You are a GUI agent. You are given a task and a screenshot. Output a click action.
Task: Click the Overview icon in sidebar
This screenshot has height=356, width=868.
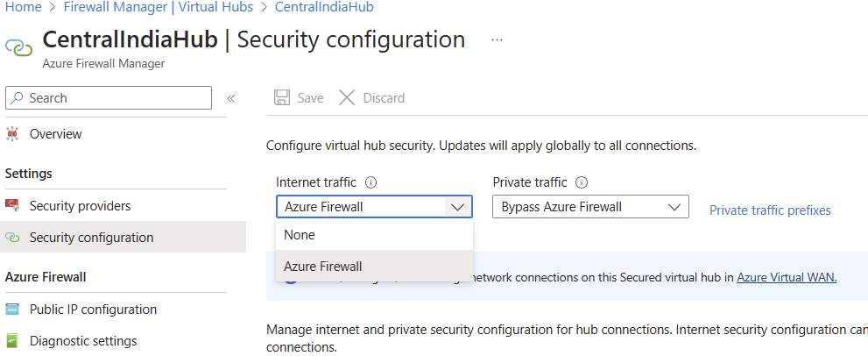point(12,134)
